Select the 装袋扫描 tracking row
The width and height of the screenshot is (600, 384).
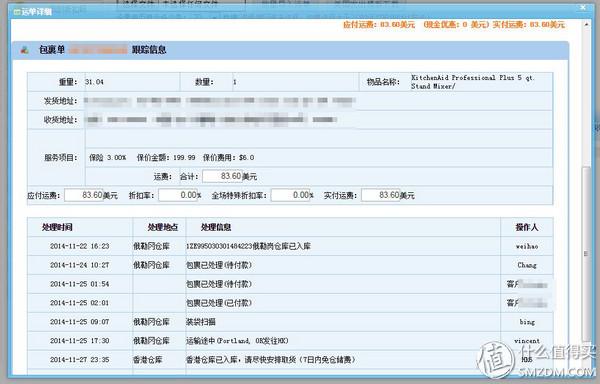[290, 322]
